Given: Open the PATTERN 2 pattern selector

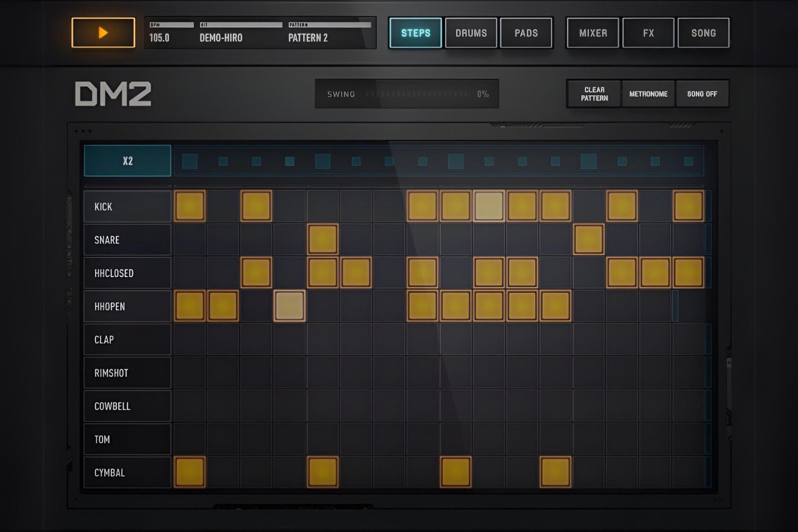Looking at the screenshot, I should tap(309, 38).
